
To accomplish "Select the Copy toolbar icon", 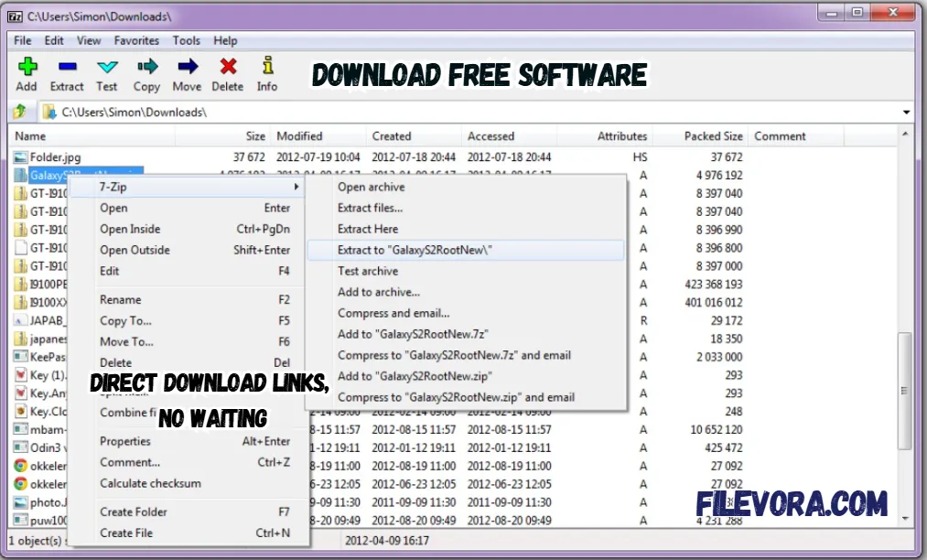I will click(146, 73).
